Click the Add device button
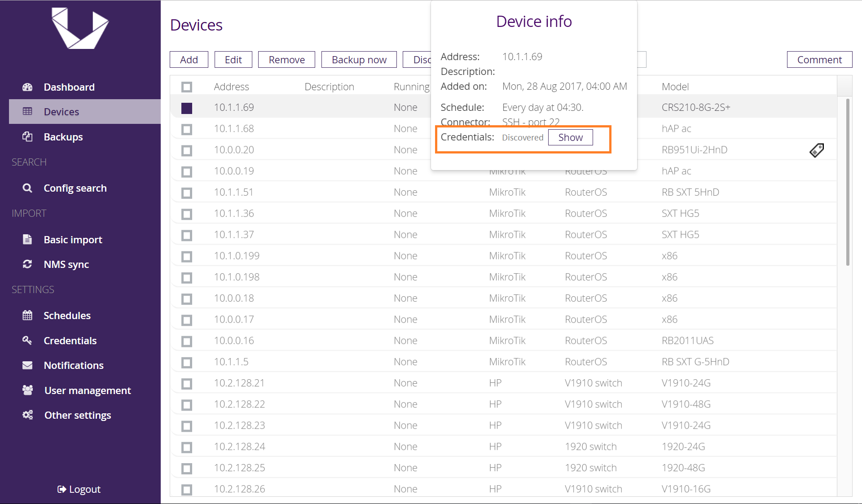Image resolution: width=862 pixels, height=504 pixels. click(189, 60)
